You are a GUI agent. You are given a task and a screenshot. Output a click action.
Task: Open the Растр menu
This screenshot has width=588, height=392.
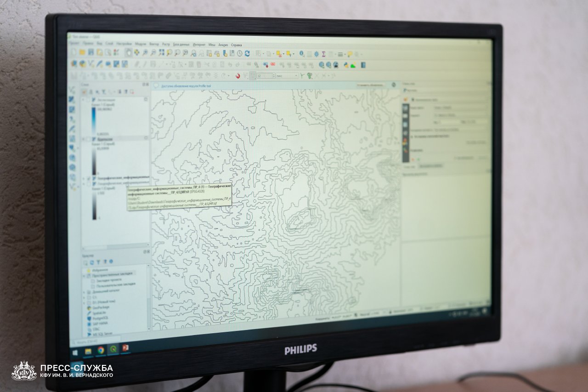[x=165, y=44]
